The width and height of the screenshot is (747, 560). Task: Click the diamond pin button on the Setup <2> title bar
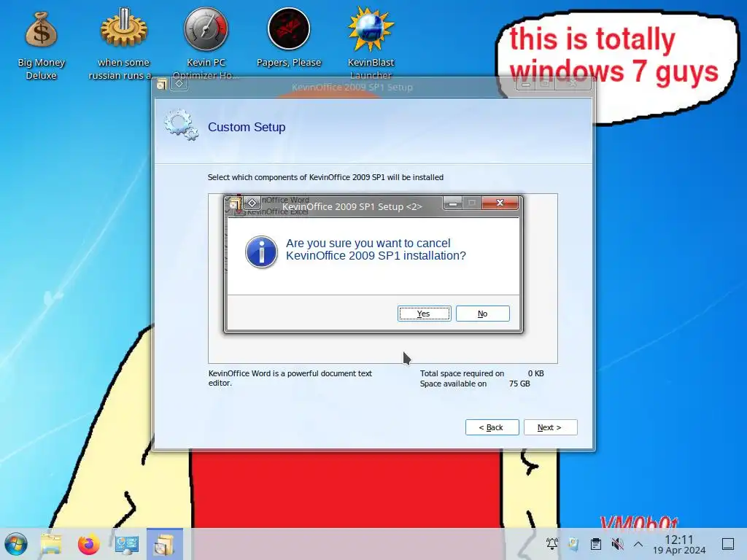pyautogui.click(x=252, y=203)
